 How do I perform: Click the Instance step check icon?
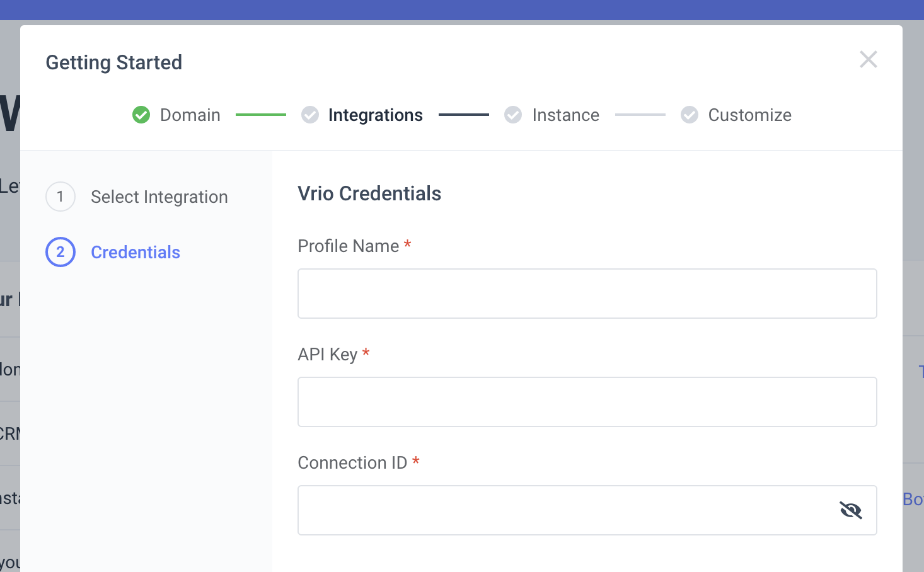click(x=513, y=115)
